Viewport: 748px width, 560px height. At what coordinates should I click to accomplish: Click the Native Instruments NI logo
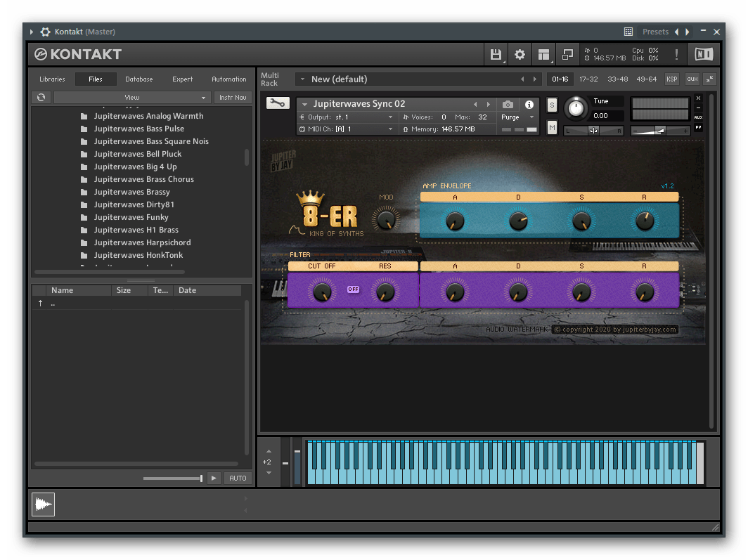click(x=704, y=54)
